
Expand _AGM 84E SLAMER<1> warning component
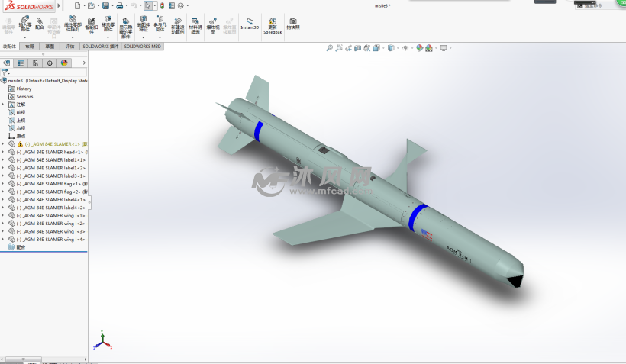click(x=3, y=144)
